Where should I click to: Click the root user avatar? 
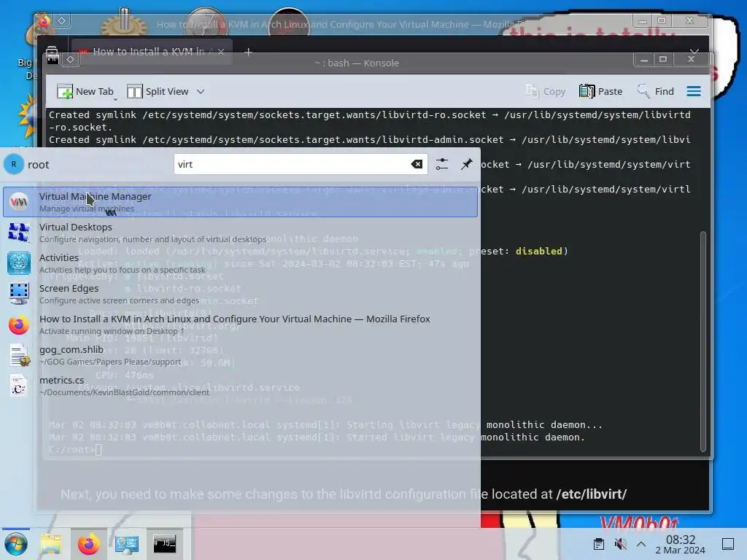[x=14, y=164]
